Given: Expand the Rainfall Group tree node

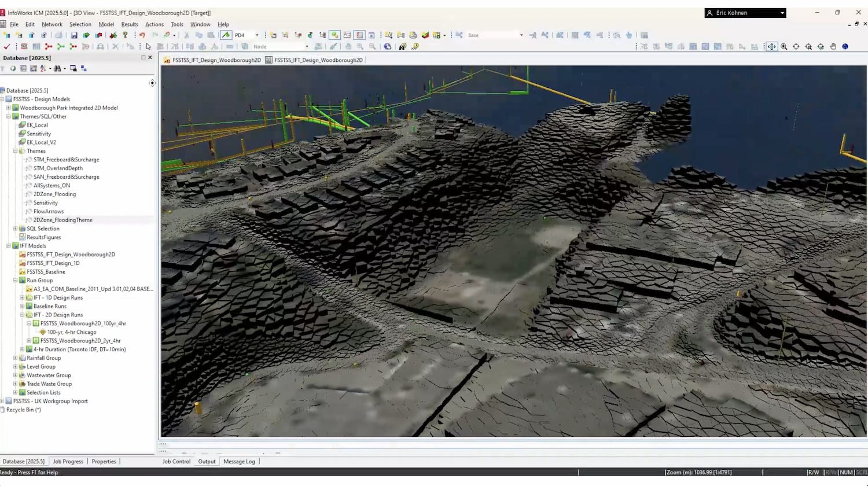Looking at the screenshot, I should tap(16, 358).
